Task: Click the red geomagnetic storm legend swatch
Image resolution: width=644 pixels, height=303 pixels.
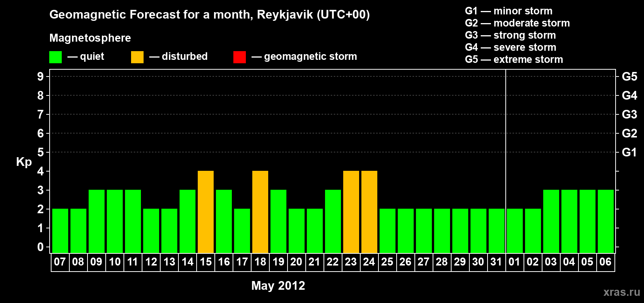Action: [x=239, y=57]
